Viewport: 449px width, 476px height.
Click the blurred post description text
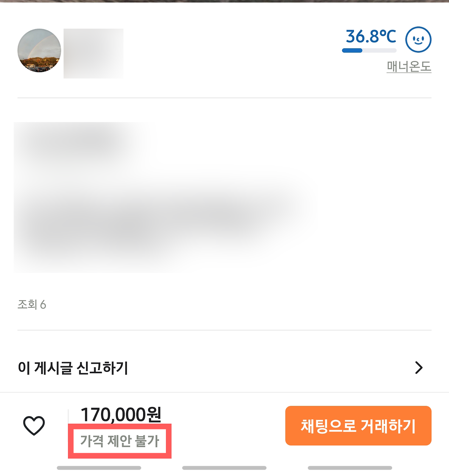(x=165, y=197)
